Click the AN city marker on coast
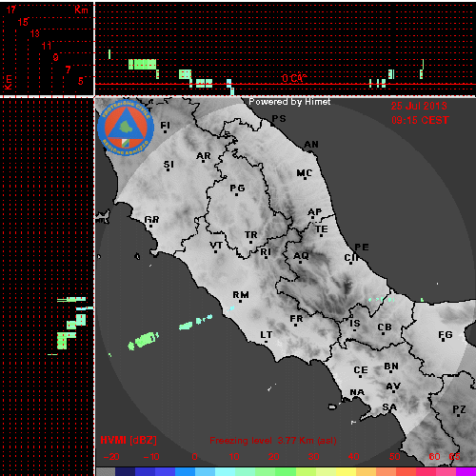The width and height of the screenshot is (476, 476). click(310, 151)
